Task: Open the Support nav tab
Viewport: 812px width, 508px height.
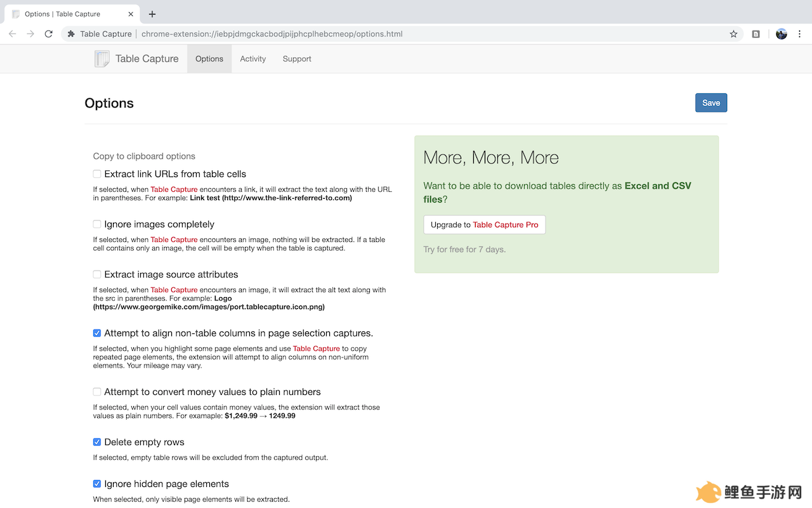Action: click(x=297, y=59)
